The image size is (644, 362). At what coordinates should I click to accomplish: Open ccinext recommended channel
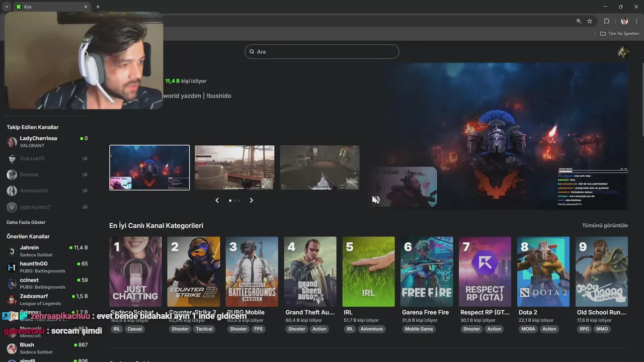coord(47,283)
